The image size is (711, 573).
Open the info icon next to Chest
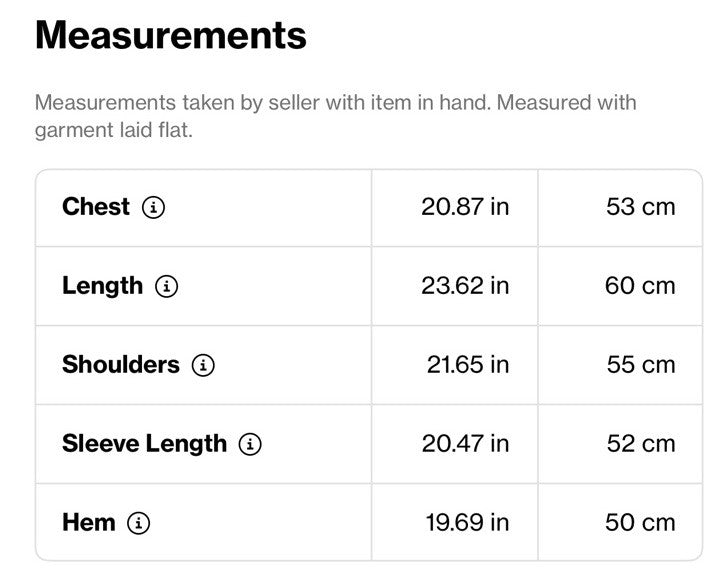coord(153,208)
